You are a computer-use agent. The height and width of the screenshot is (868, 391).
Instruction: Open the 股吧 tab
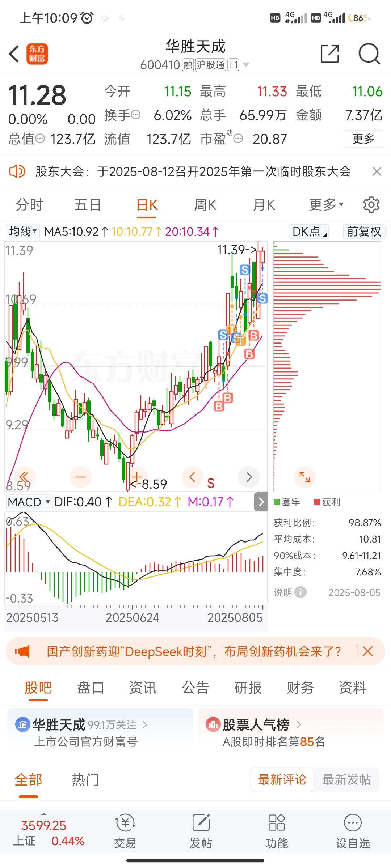pos(38,688)
